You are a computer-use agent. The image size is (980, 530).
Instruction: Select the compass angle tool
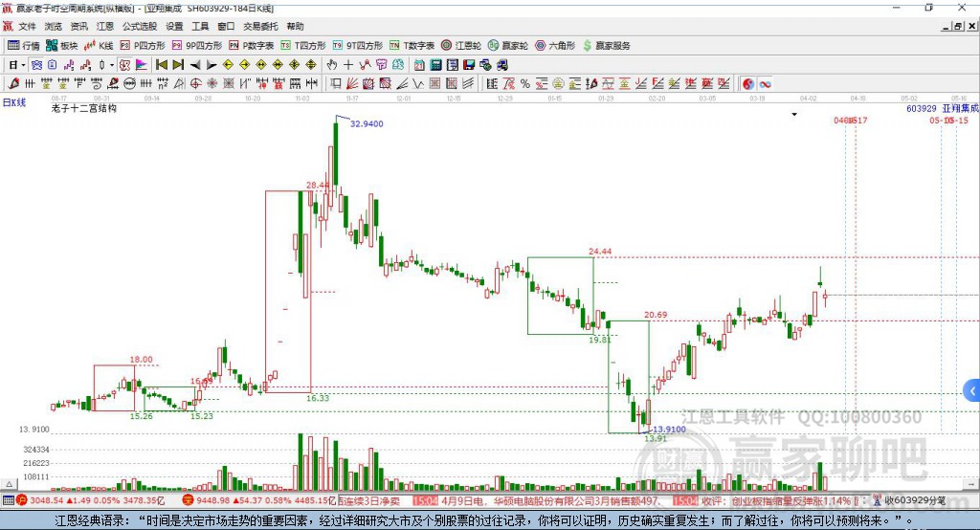(179, 84)
